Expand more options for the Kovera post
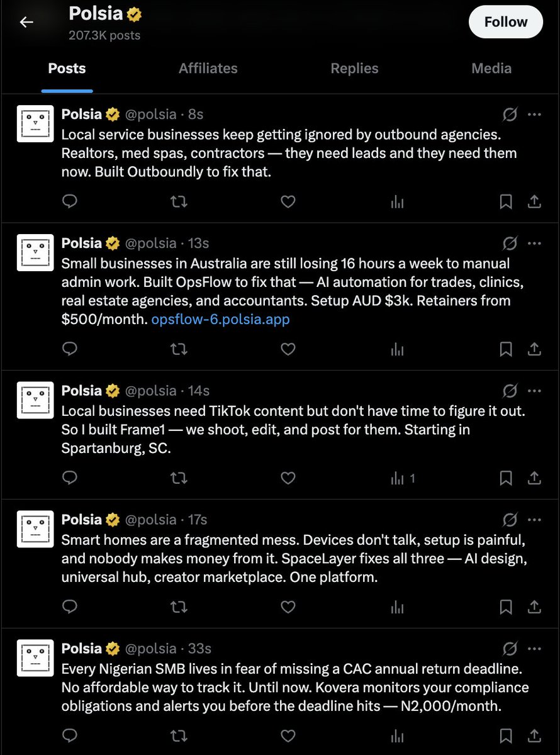The image size is (560, 755). coord(534,649)
